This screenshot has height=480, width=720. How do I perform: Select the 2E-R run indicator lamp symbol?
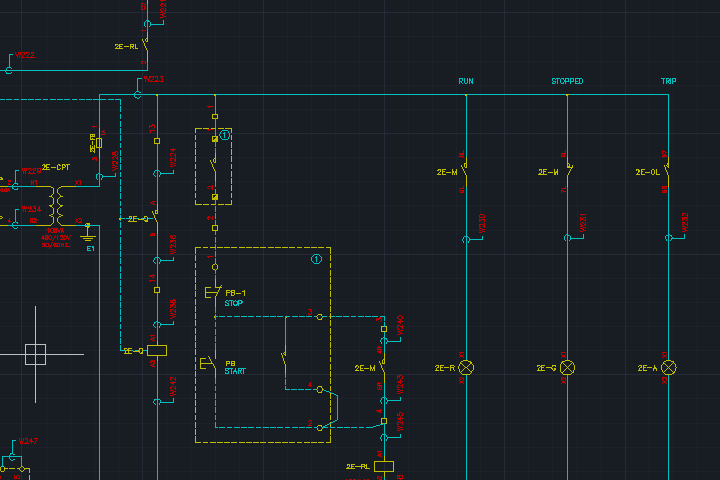click(x=466, y=368)
